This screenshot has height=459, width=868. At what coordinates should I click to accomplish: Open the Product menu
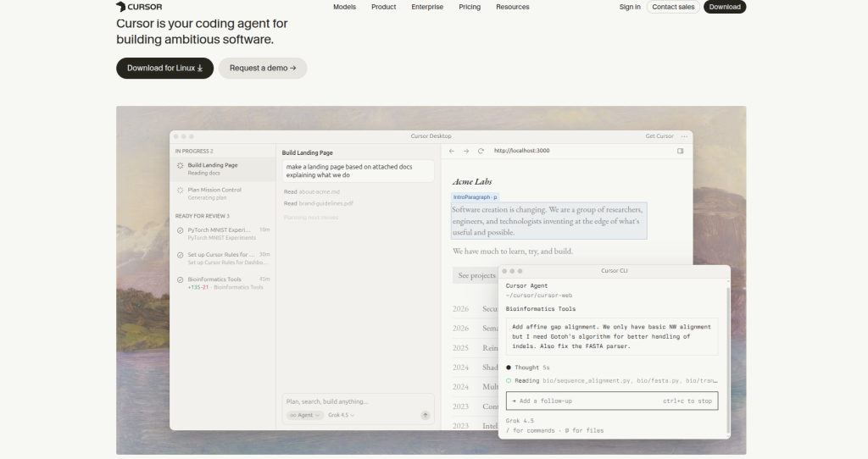(384, 7)
